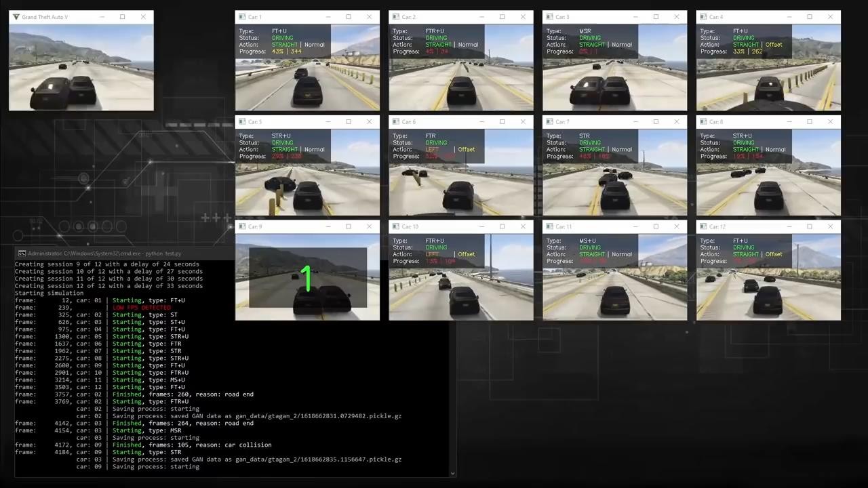Maximize the Car: 11 window
868x488 pixels.
(656, 227)
